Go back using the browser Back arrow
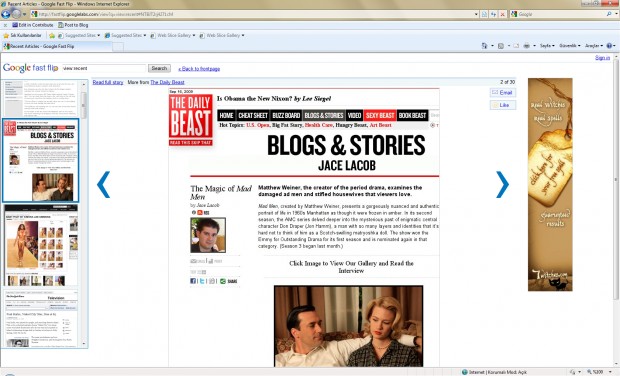The image size is (620, 376). 6,14
